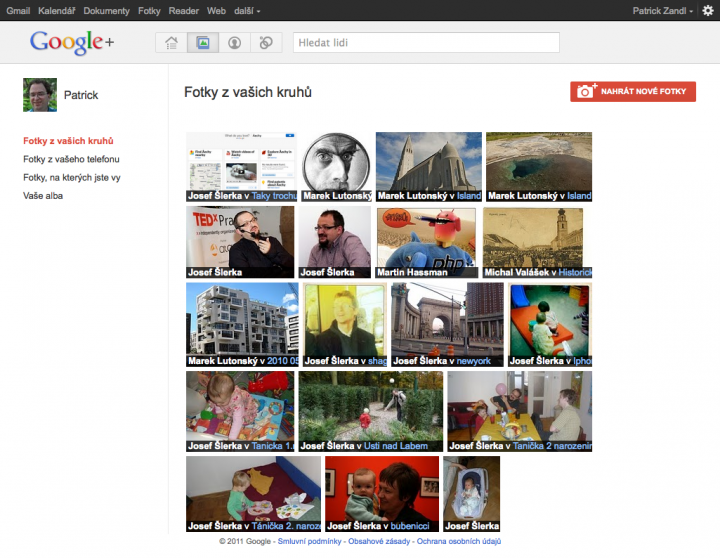Image resolution: width=720 pixels, height=558 pixels.
Task: Open the Obsahové zásady footer link
Action: (379, 541)
